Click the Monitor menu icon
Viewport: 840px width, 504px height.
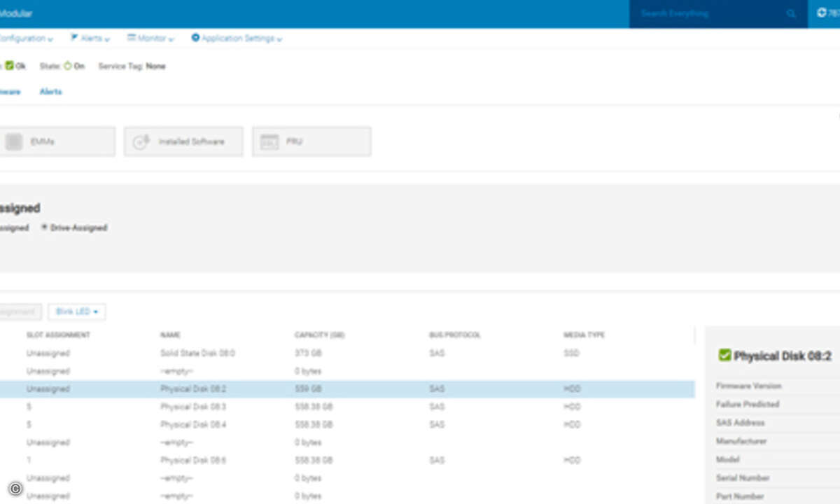coord(131,38)
